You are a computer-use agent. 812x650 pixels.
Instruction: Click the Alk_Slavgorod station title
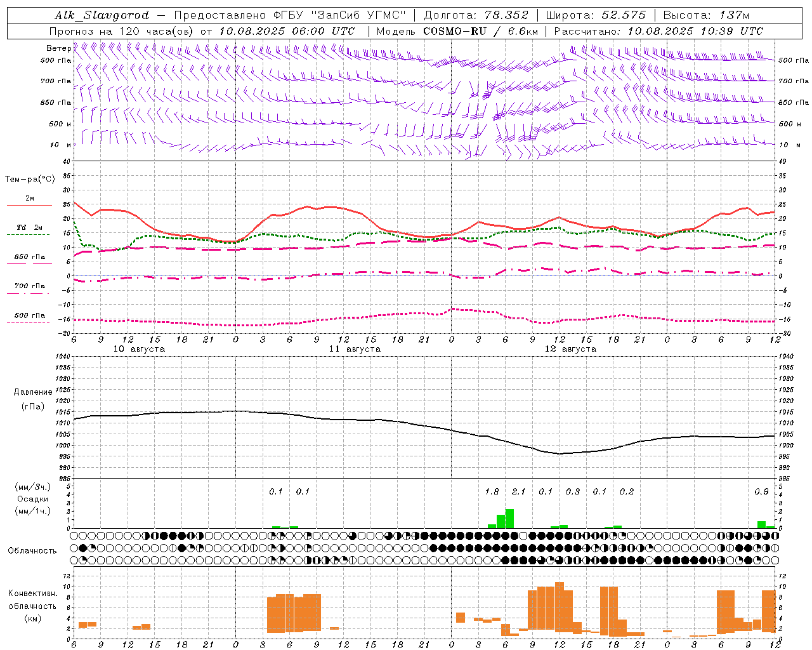[101, 15]
